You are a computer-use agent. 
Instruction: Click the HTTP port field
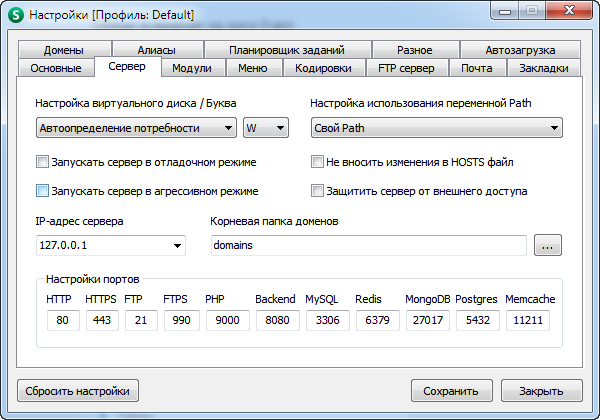(62, 321)
